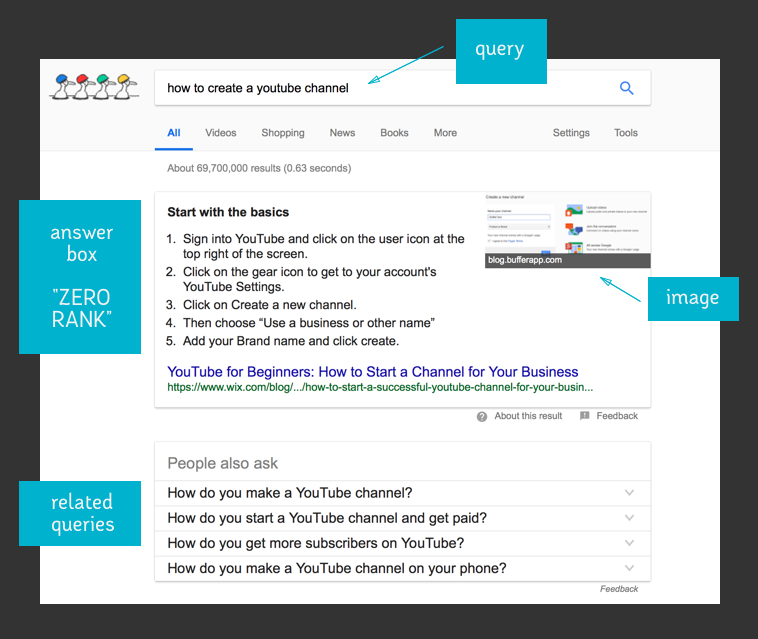758x639 pixels.
Task: Open the More search categories menu
Action: pos(445,133)
